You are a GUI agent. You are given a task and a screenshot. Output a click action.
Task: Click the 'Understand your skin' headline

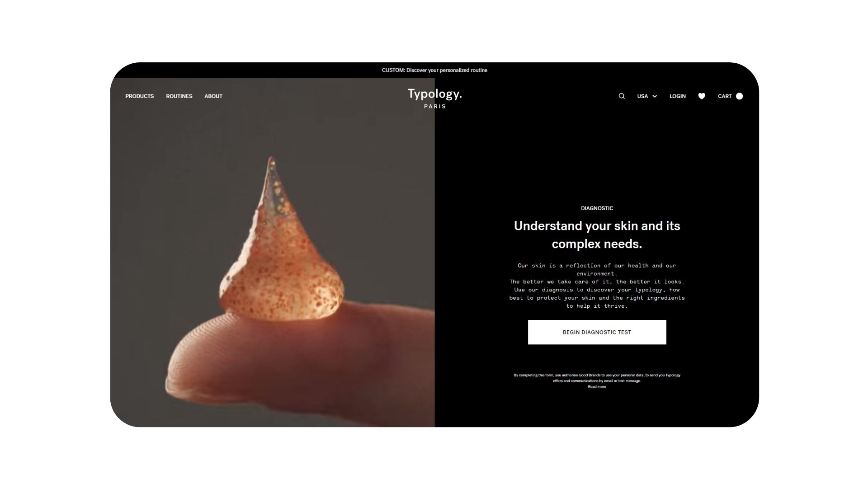tap(597, 235)
